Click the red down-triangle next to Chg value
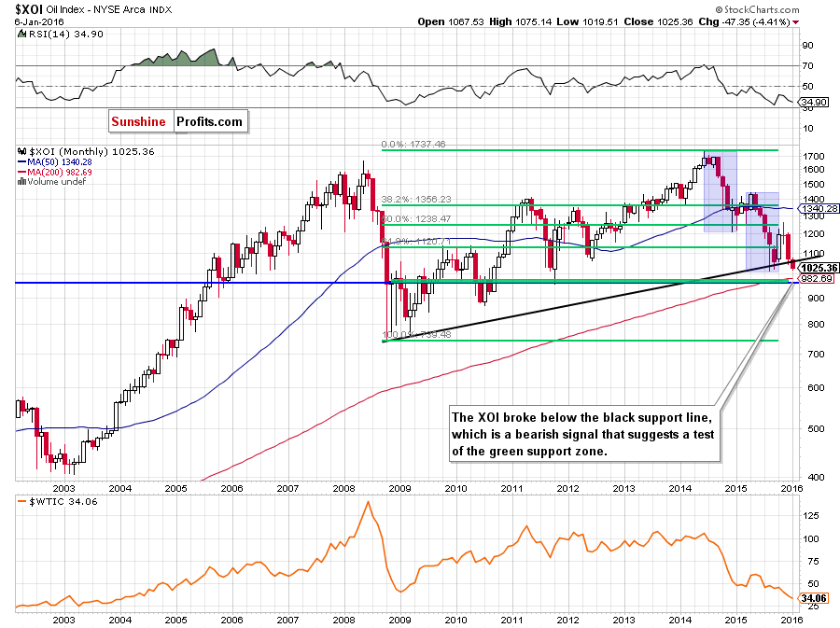Image resolution: width=840 pixels, height=628 pixels. pos(795,22)
